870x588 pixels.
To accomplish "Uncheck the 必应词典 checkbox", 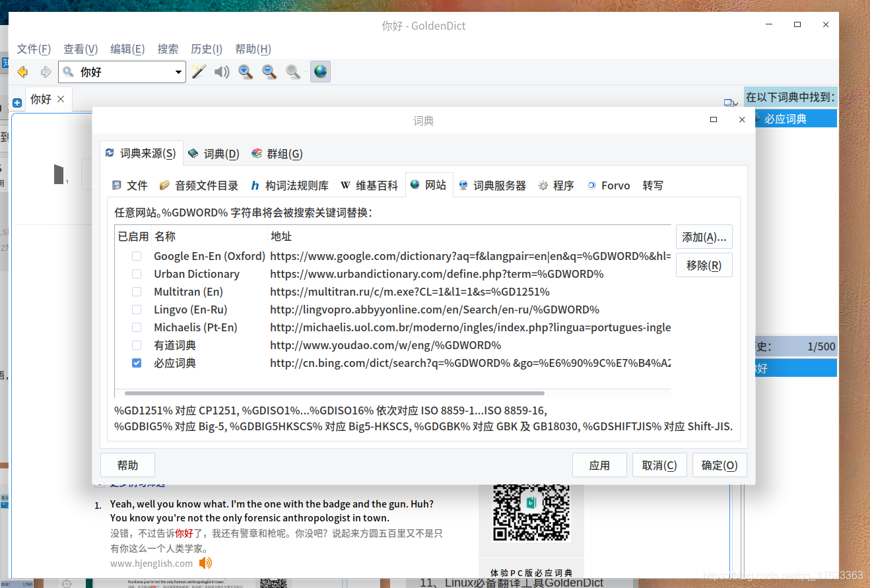I will pyautogui.click(x=137, y=363).
